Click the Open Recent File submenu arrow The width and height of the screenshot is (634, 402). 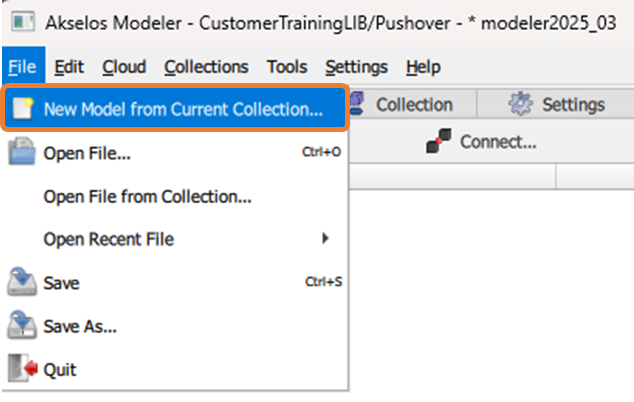[325, 239]
